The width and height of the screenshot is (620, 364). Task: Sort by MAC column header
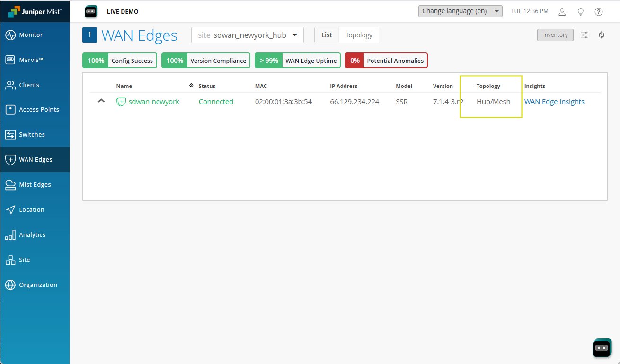point(261,86)
